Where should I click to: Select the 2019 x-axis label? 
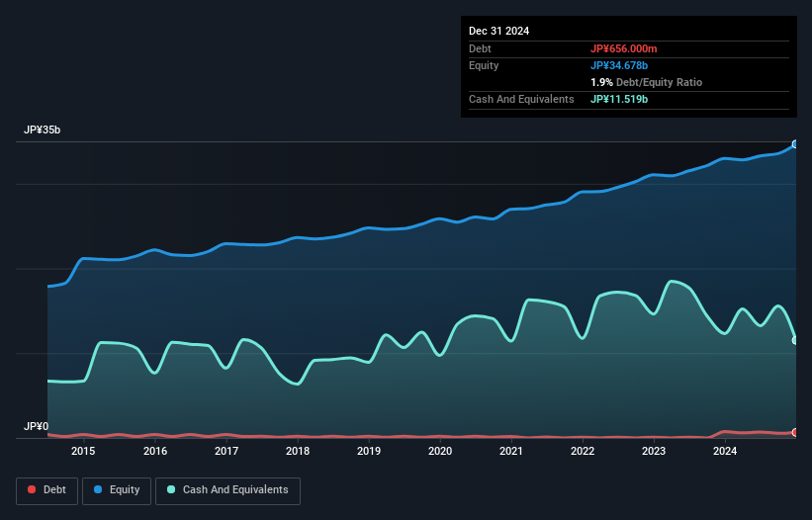[x=369, y=451]
